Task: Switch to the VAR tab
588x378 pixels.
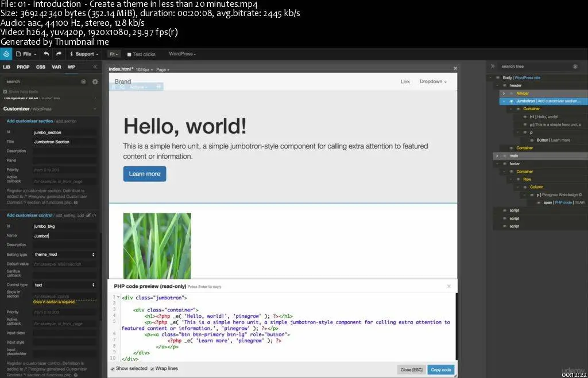Action: pos(56,67)
